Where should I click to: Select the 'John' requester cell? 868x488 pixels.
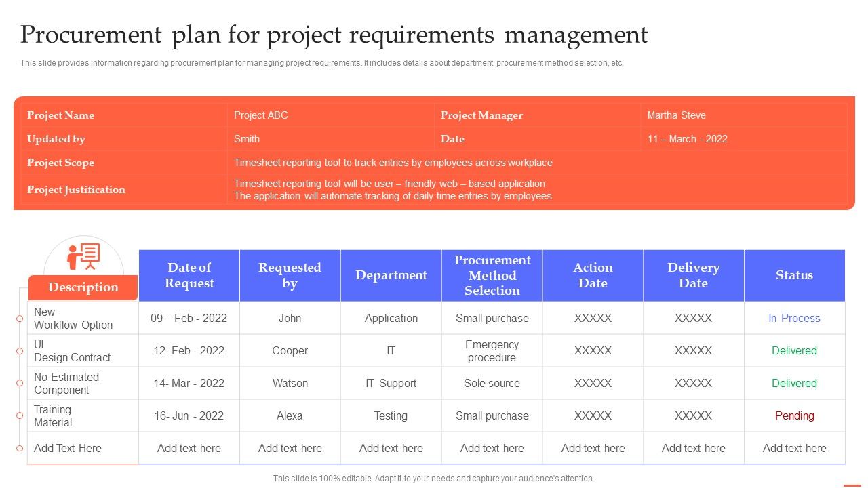point(290,318)
